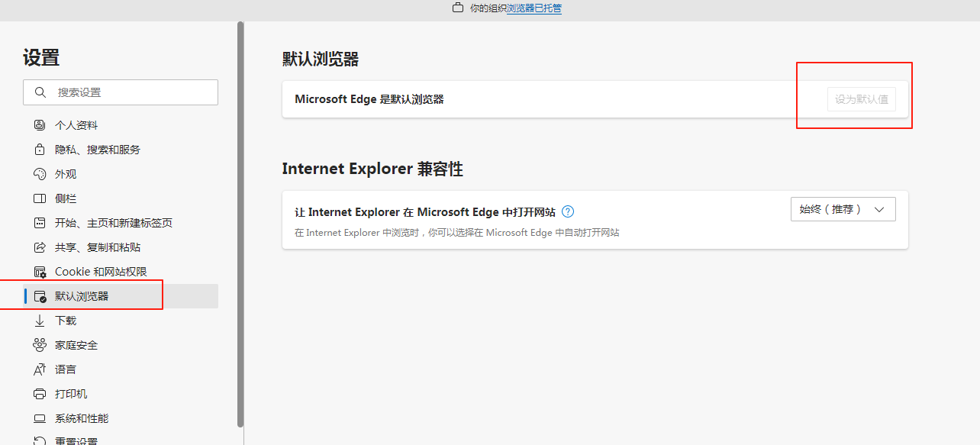The image size is (980, 445).
Task: Select 共享、复制和粘贴 menu entry
Action: (121, 247)
